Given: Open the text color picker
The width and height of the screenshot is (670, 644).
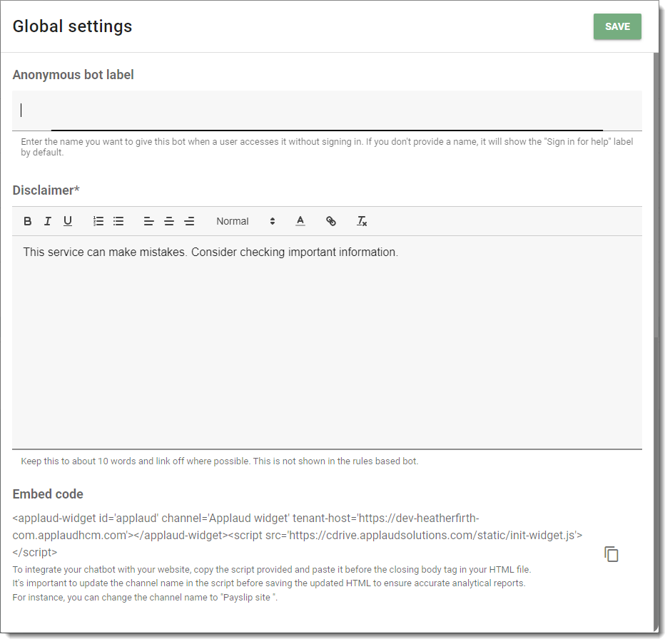Looking at the screenshot, I should [300, 222].
